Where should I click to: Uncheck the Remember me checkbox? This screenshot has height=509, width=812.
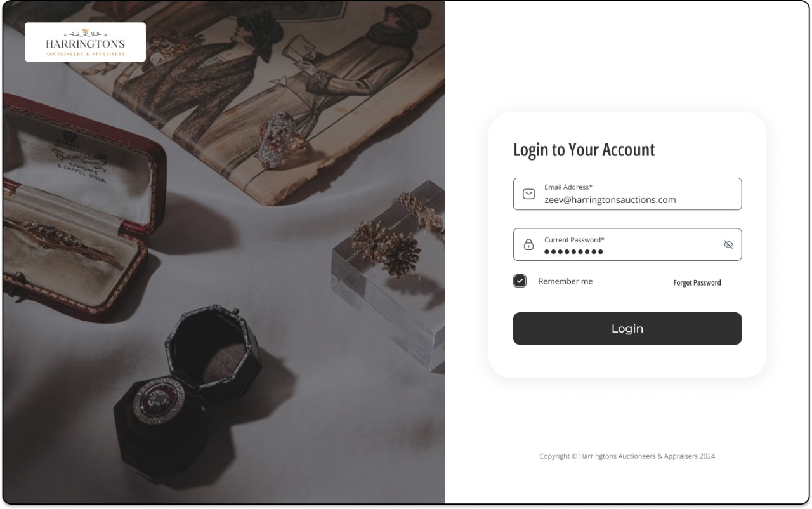click(x=520, y=281)
